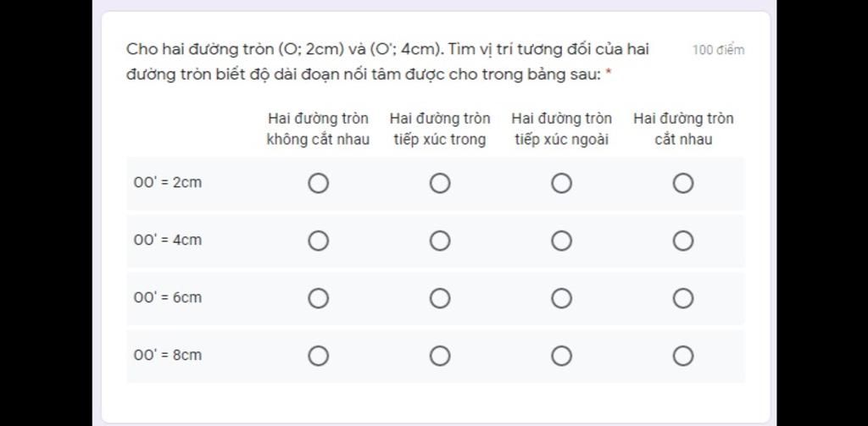
Task: Select 'tiếp xúc ngoài' for OO' = 2cm
Action: [x=561, y=183]
